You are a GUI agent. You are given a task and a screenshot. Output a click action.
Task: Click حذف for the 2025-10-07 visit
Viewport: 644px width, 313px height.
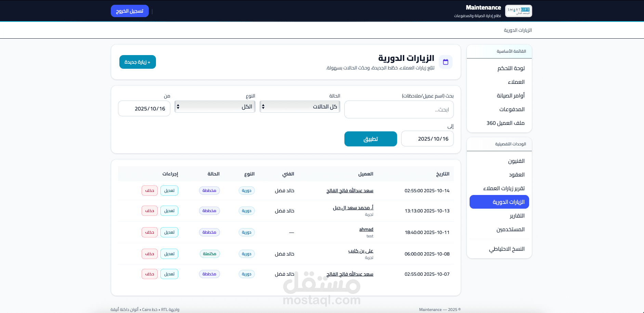[149, 274]
